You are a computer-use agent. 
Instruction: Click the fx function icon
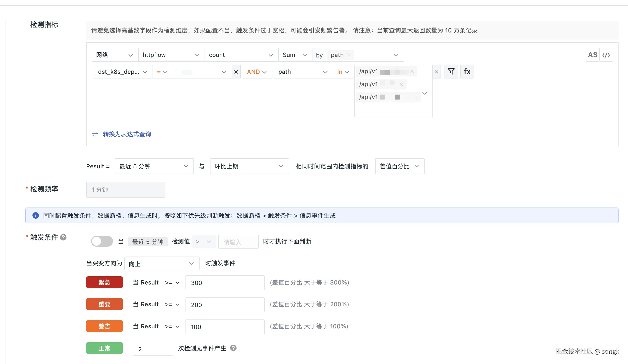click(467, 72)
